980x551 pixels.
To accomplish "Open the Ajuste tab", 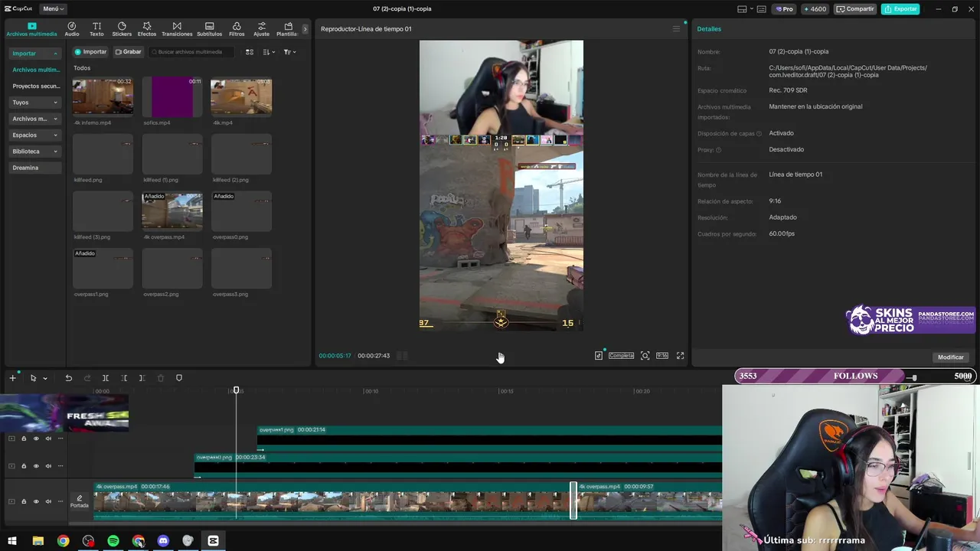I will 261,29.
